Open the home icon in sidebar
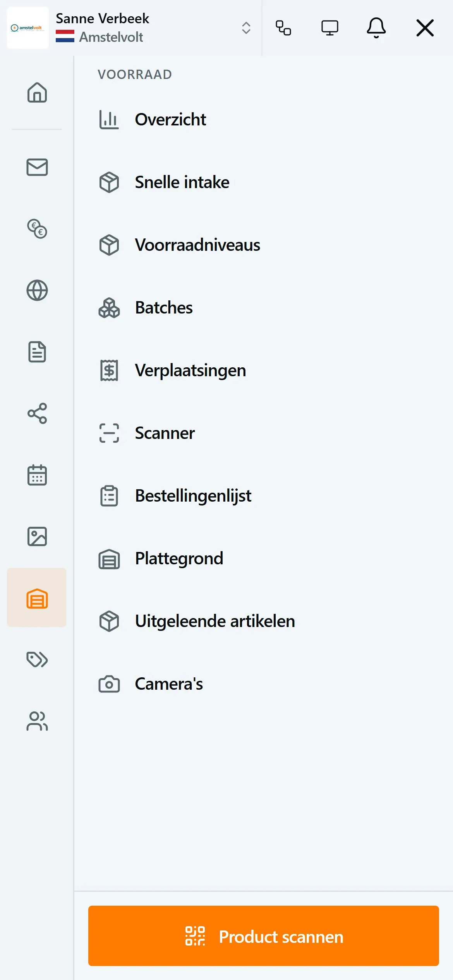This screenshot has width=453, height=980. click(37, 93)
